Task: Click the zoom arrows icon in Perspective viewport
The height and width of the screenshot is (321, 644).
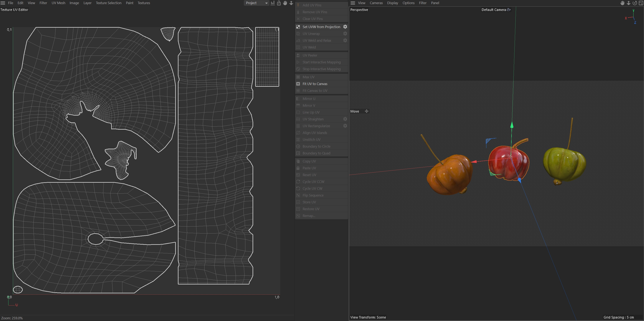Action: click(629, 3)
